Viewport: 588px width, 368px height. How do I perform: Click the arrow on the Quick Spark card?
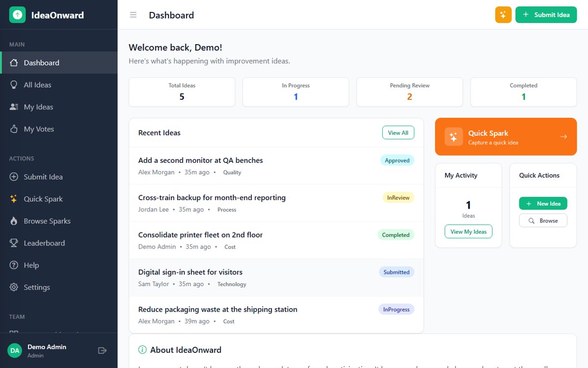click(x=563, y=137)
